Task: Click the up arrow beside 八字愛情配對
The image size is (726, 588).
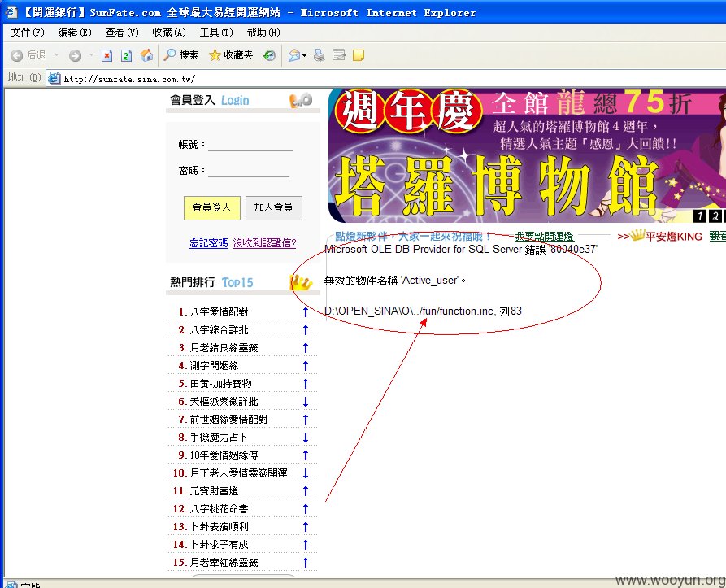Action: coord(306,312)
